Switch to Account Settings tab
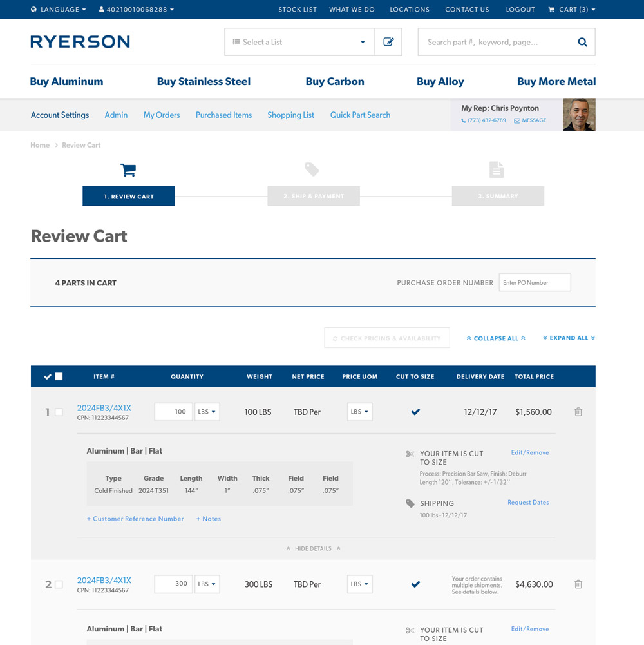The image size is (644, 645). pos(60,115)
